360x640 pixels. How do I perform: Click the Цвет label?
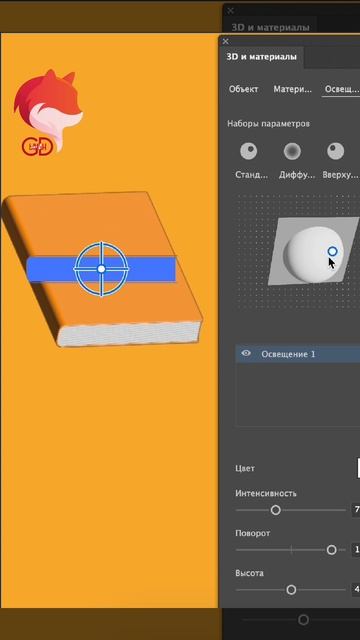[245, 468]
